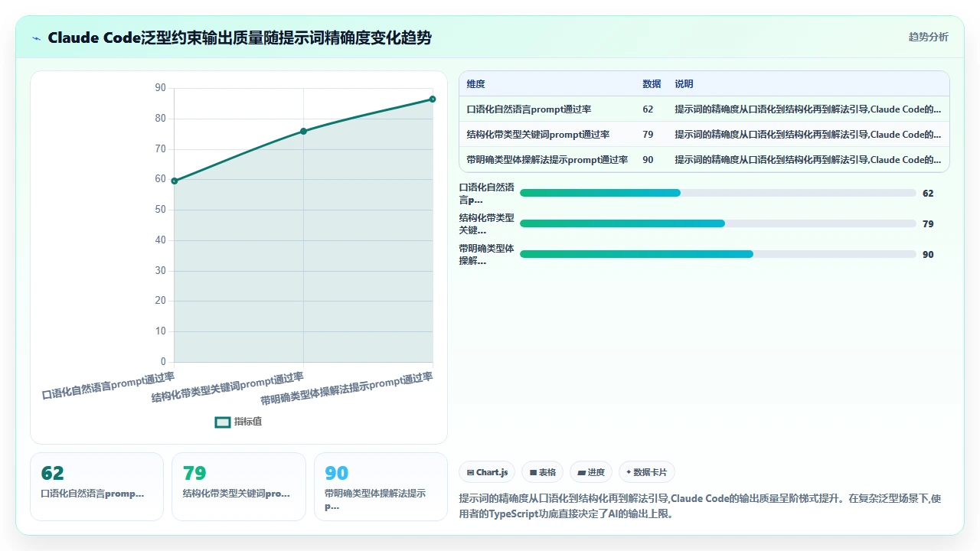Select table row 口语化自然语言prompt通过率
This screenshot has height=551, width=980.
(704, 109)
